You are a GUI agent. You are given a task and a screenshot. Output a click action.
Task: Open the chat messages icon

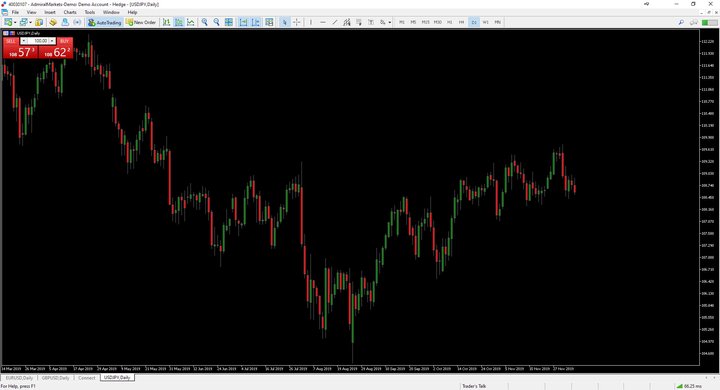point(693,22)
